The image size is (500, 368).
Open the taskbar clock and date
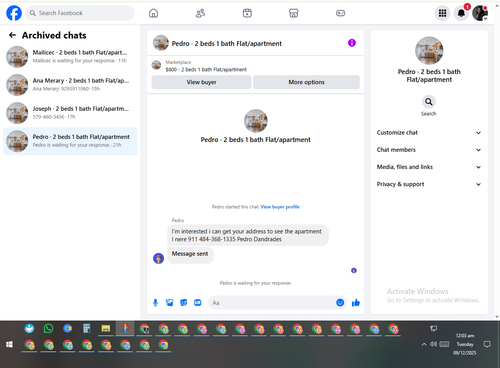pos(465,344)
